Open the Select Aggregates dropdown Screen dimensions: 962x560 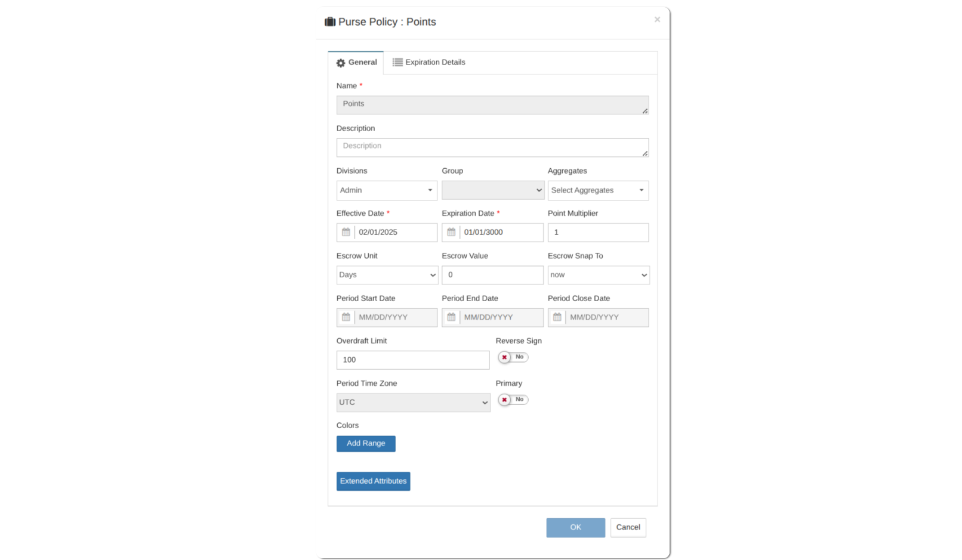pyautogui.click(x=597, y=191)
